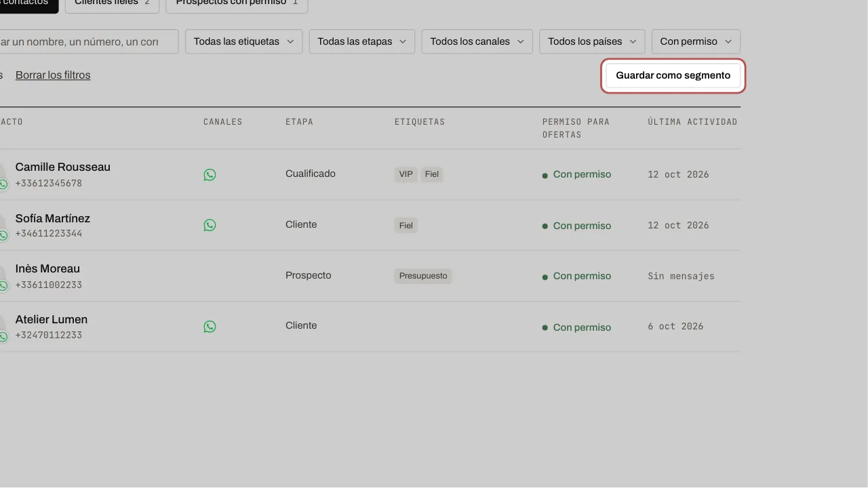Click 'Con permiso' status for Inès Moreau
The image size is (868, 488).
pyautogui.click(x=577, y=276)
